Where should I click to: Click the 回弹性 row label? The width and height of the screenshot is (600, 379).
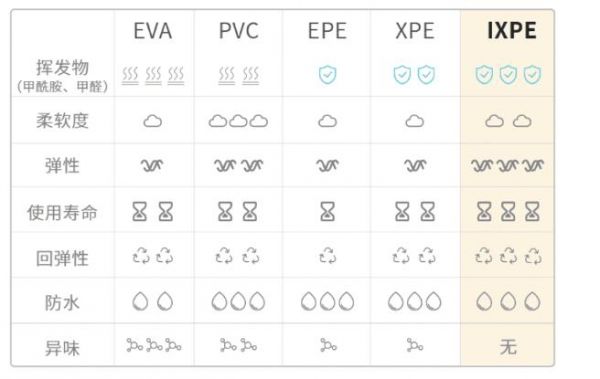click(x=62, y=258)
